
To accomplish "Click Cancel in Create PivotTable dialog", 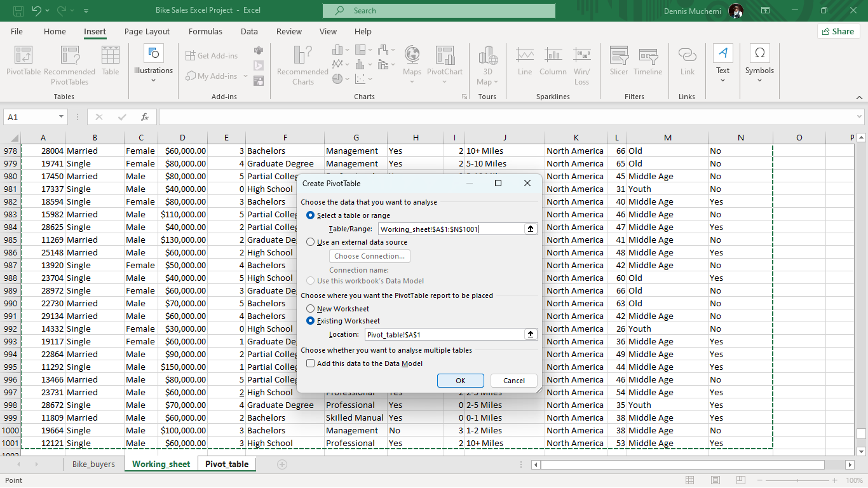I will click(514, 381).
